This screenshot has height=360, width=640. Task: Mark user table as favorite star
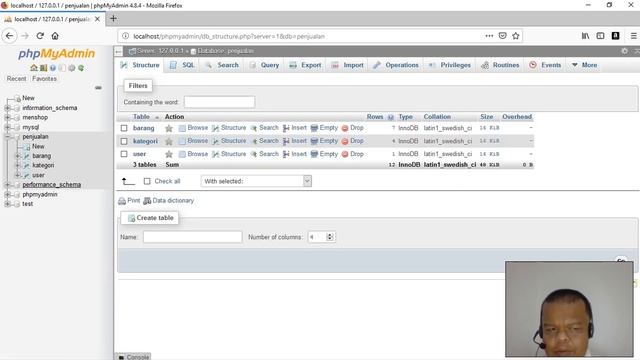[169, 154]
